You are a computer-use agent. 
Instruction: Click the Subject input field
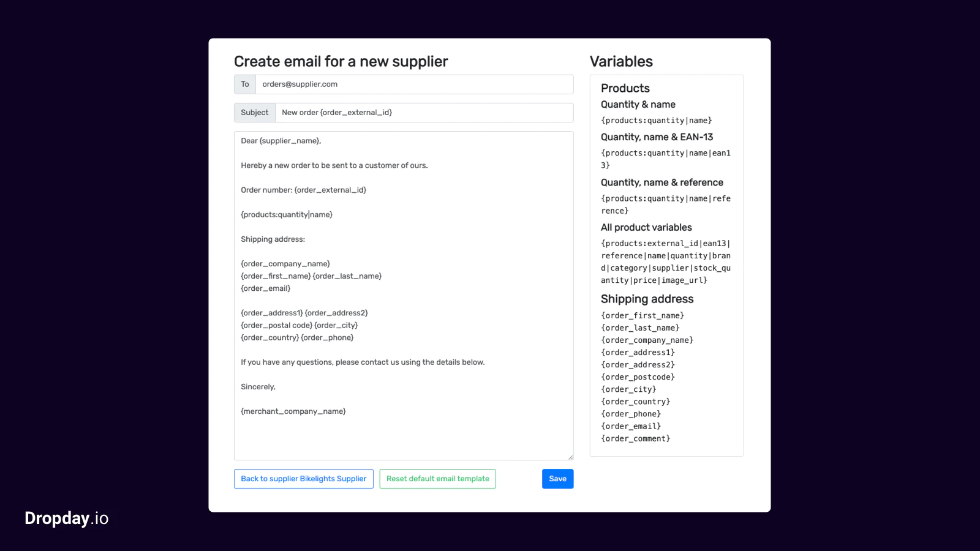click(x=424, y=113)
